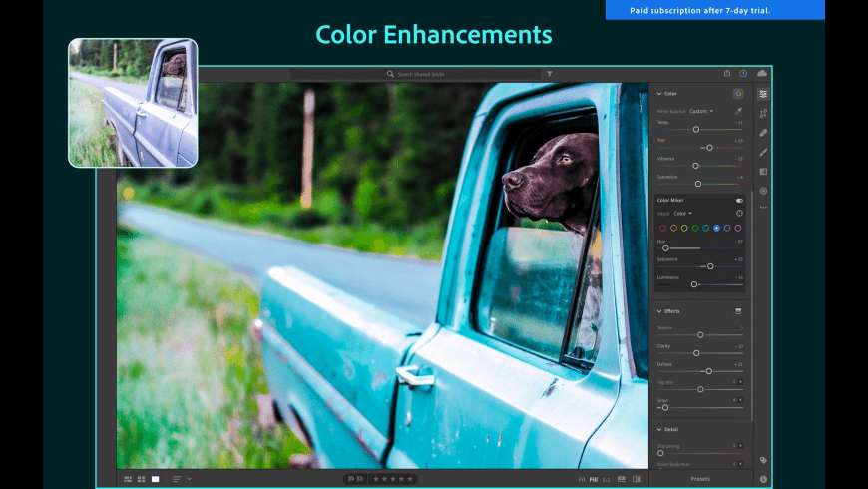Open the Adjust Color dropdown
This screenshot has width=868, height=489.
[683, 213]
